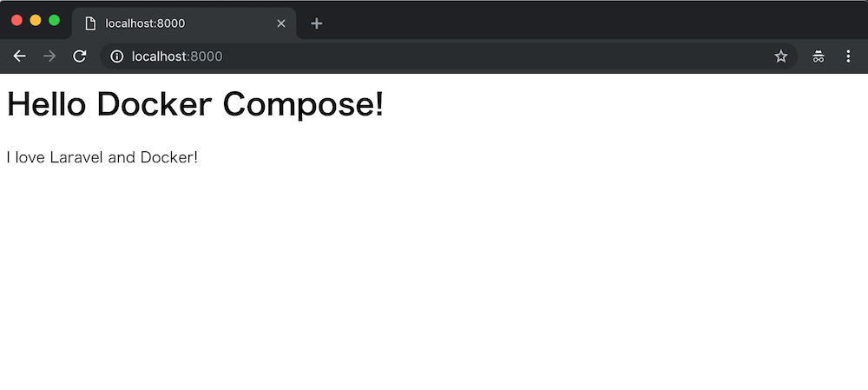
Task: Close the localhost:8000 tab
Action: click(x=280, y=23)
